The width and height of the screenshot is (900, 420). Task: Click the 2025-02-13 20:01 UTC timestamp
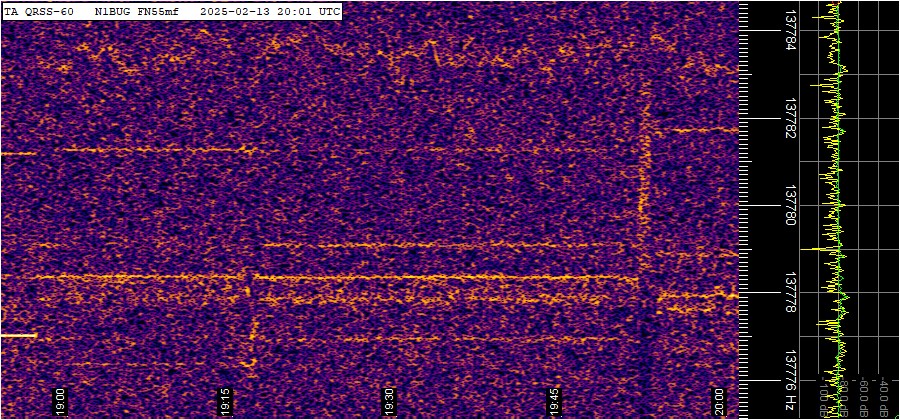[269, 11]
